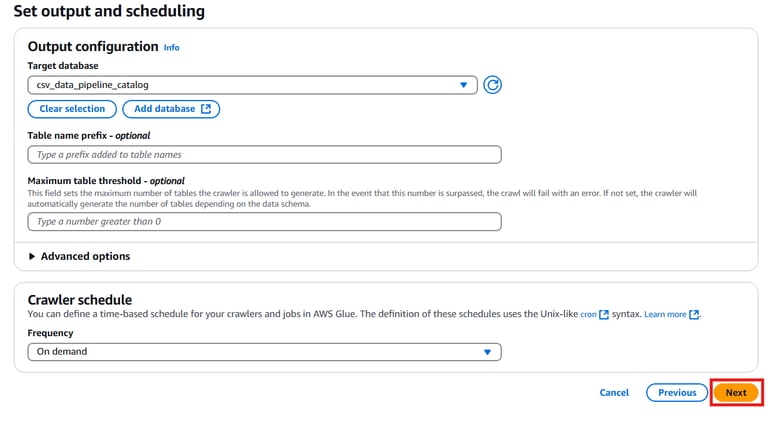
Task: Focus the Table name prefix field
Action: pyautogui.click(x=264, y=155)
